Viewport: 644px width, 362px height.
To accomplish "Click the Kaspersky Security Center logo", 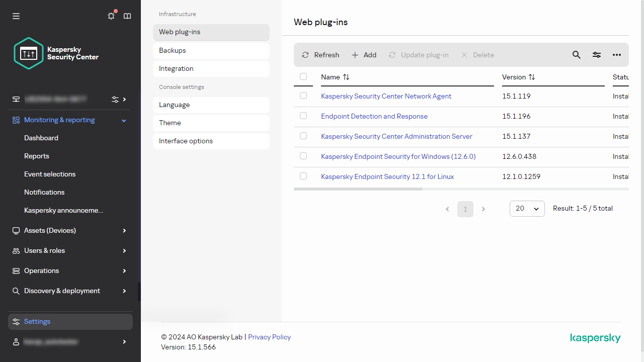I will click(56, 53).
